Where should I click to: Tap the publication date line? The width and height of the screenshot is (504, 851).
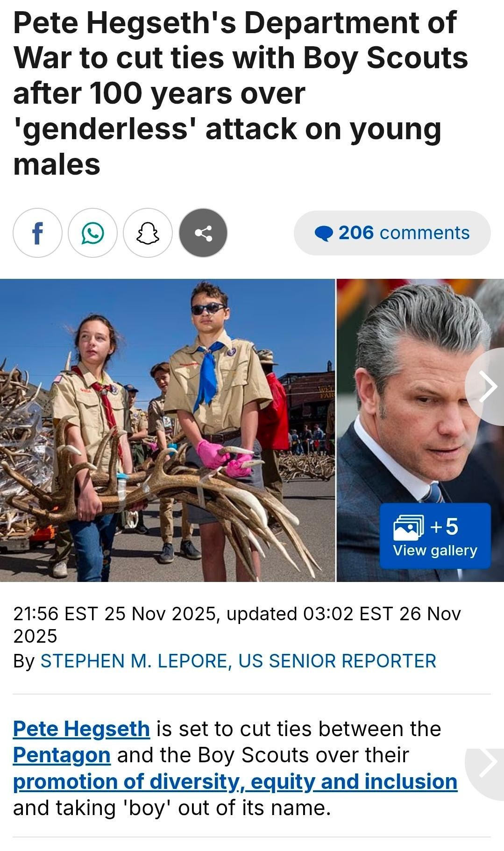pyautogui.click(x=237, y=624)
